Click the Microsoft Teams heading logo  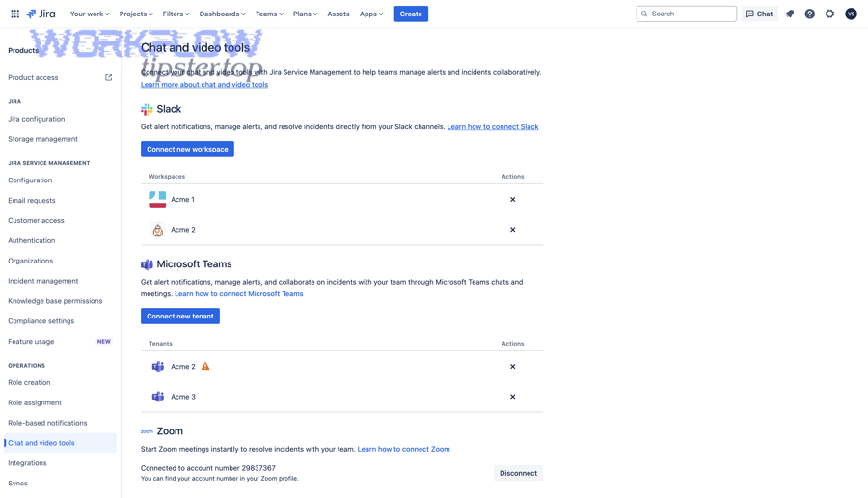[x=147, y=264]
